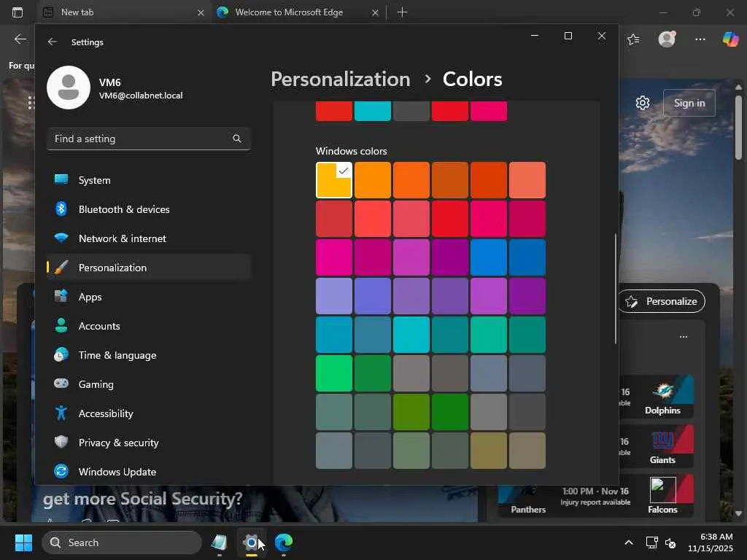Click the Personalization paintbrush icon
The image size is (747, 560).
61,267
